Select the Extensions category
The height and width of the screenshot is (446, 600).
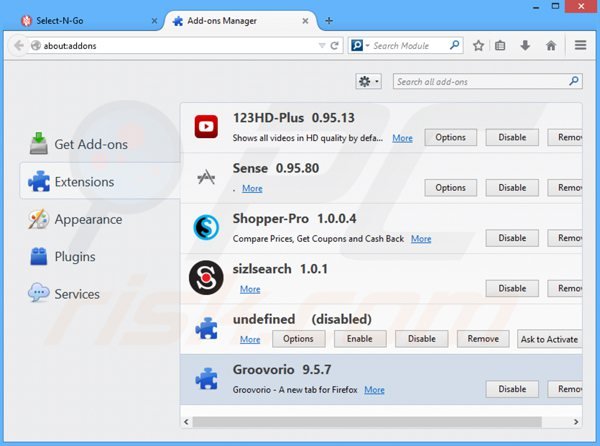tap(99, 182)
